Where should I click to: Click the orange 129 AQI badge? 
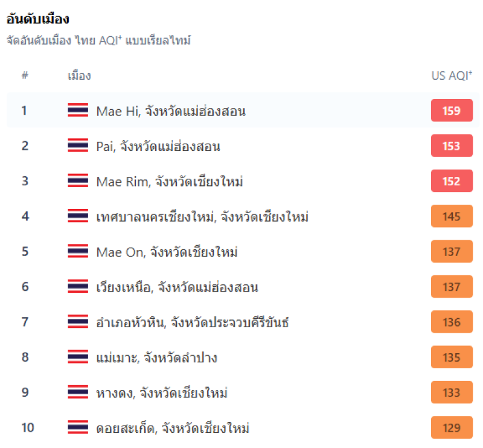click(452, 427)
